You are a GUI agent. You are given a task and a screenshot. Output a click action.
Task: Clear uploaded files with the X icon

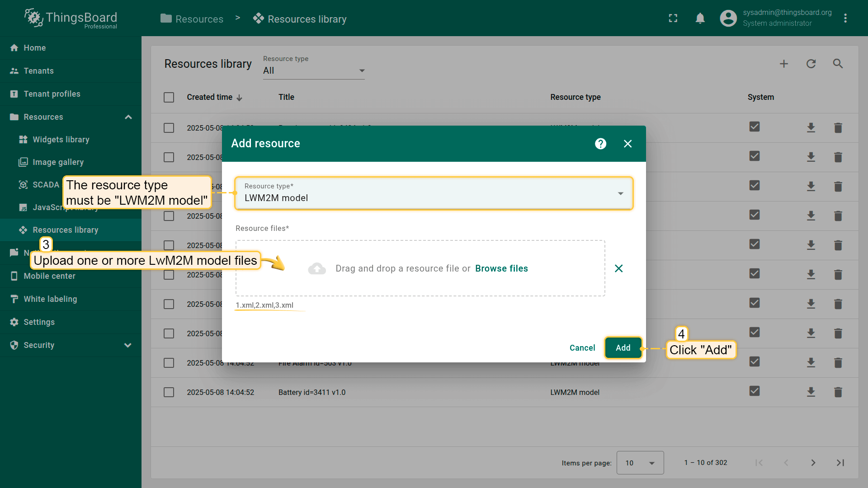coord(619,268)
